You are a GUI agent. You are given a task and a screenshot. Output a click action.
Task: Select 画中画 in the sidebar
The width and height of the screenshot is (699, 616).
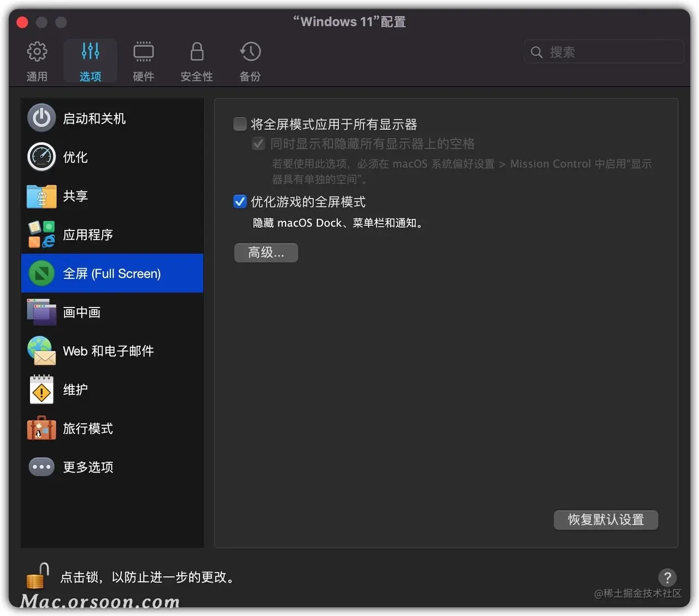pos(112,312)
